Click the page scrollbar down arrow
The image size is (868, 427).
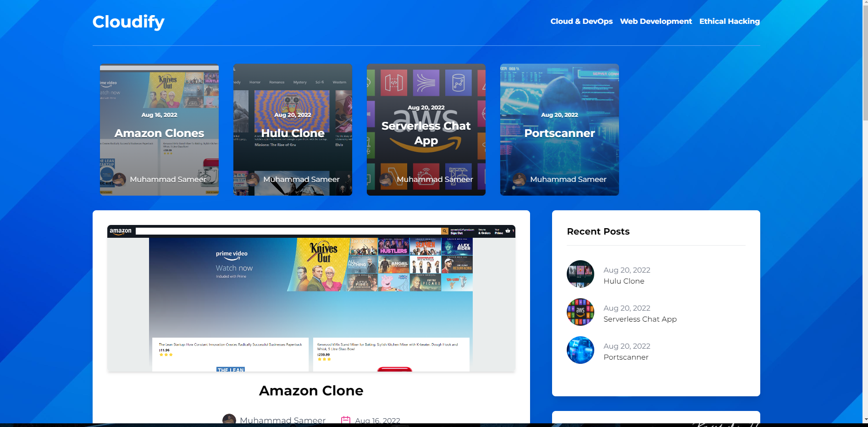(865, 419)
